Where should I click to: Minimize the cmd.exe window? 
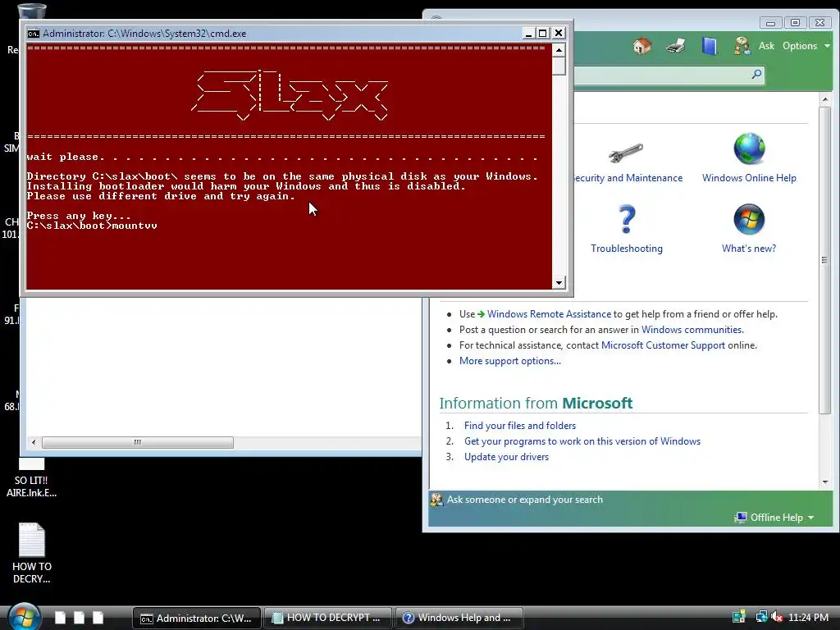click(528, 33)
